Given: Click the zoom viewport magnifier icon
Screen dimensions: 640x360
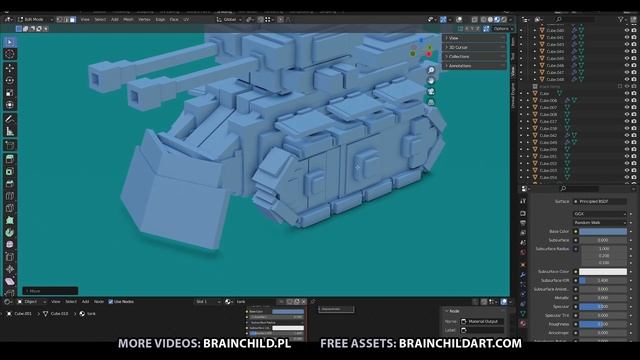Looking at the screenshot, I should [x=431, y=70].
